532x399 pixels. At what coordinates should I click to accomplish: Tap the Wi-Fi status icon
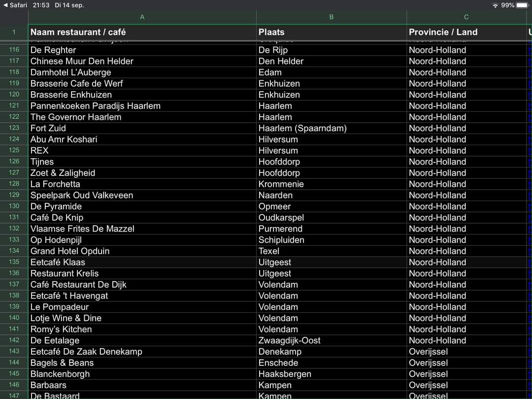pos(496,5)
